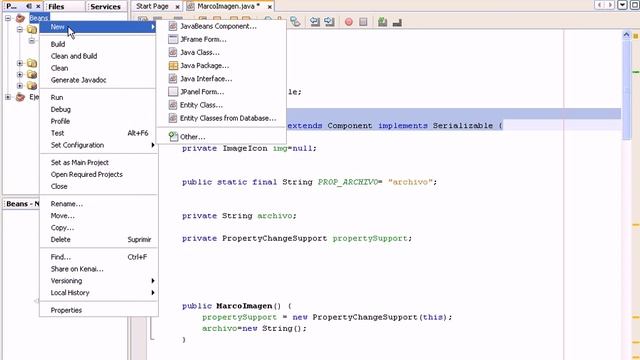Screen dimensions: 640x360
Task: Select Share on Kenai
Action: [x=98, y=269]
